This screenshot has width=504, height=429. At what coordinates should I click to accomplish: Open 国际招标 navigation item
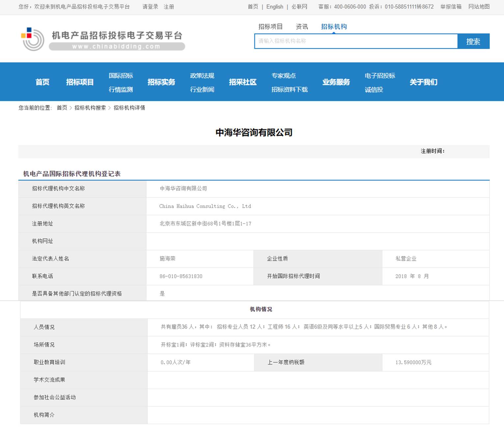point(121,76)
